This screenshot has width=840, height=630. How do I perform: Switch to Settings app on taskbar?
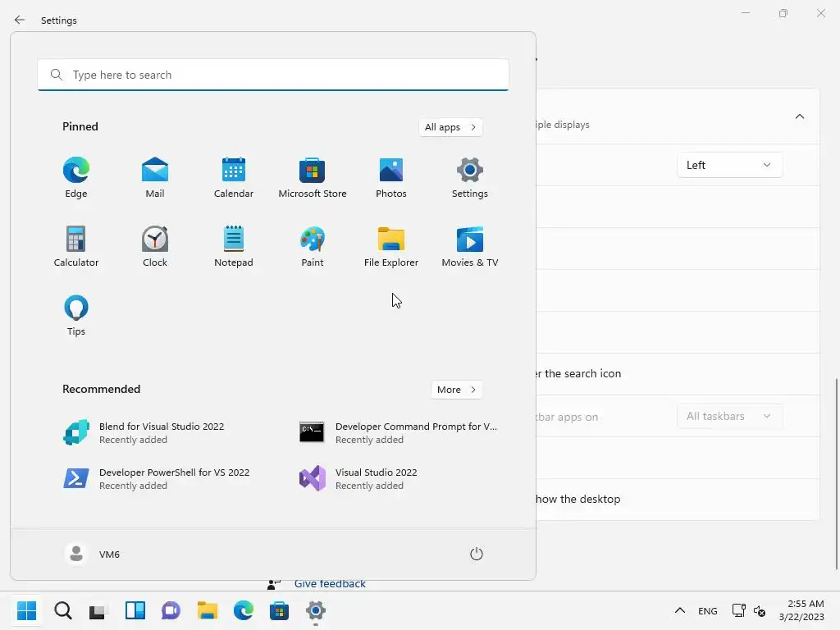click(x=316, y=610)
